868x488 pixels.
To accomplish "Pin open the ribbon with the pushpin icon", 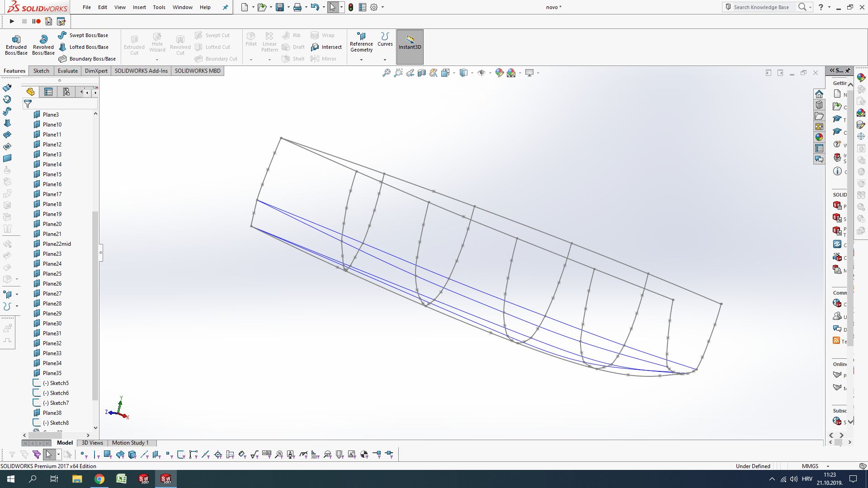I will (x=225, y=7).
